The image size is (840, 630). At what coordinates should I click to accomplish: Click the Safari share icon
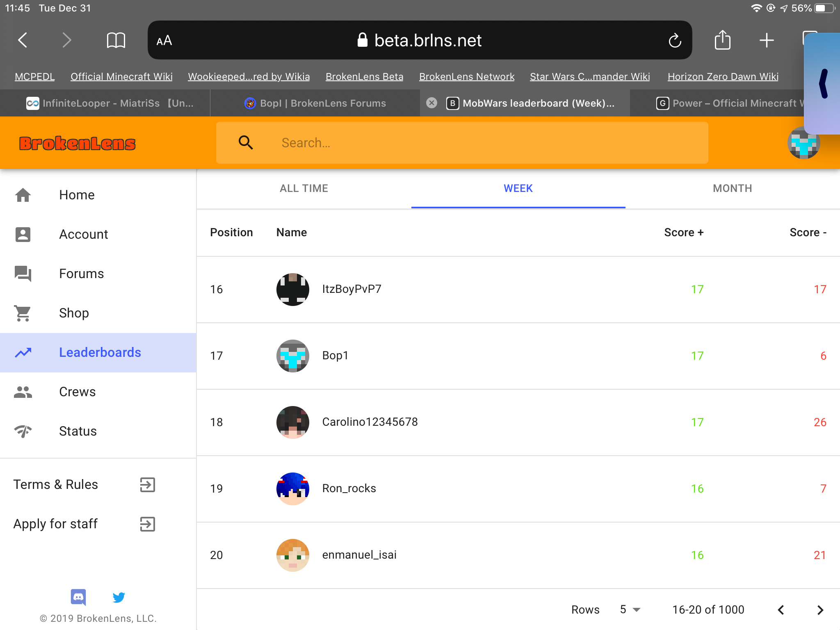pos(722,40)
